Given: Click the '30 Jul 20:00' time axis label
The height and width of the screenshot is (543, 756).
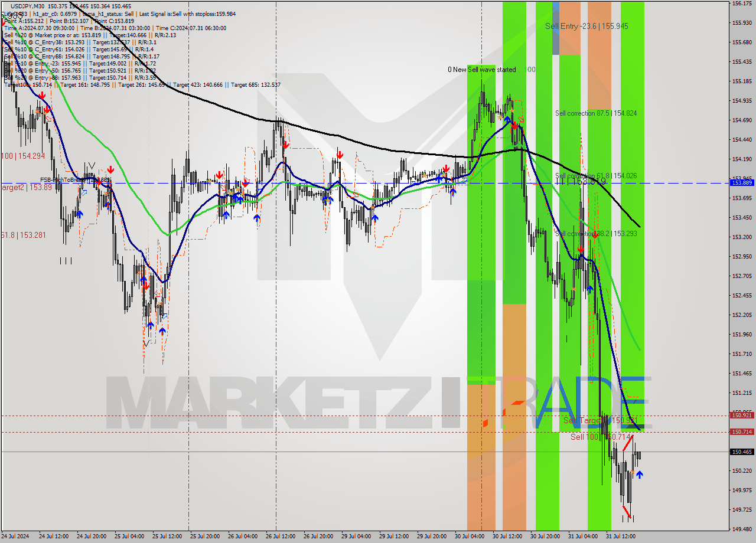Looking at the screenshot, I should (545, 537).
